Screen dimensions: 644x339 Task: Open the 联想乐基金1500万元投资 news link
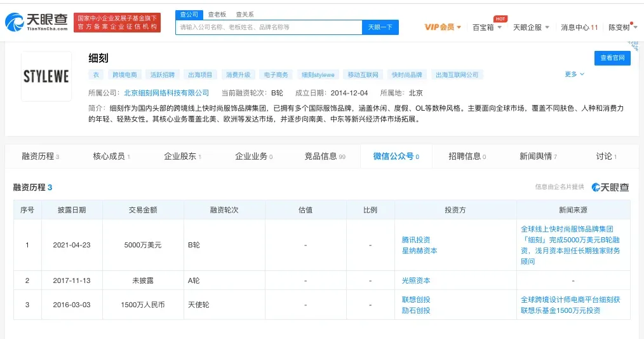click(570, 305)
